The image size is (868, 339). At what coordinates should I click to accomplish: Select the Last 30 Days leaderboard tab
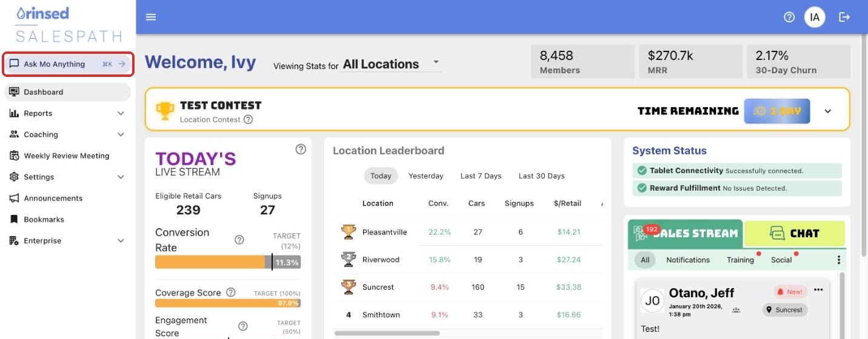pos(541,176)
